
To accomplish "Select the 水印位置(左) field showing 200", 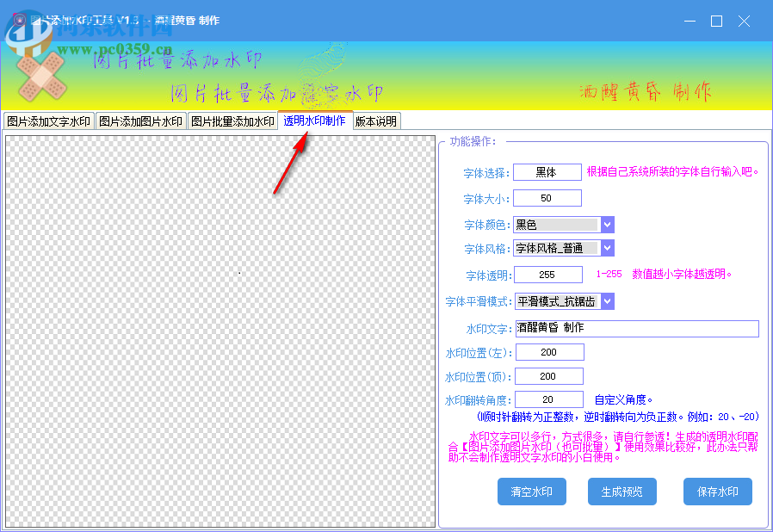I will click(x=549, y=351).
